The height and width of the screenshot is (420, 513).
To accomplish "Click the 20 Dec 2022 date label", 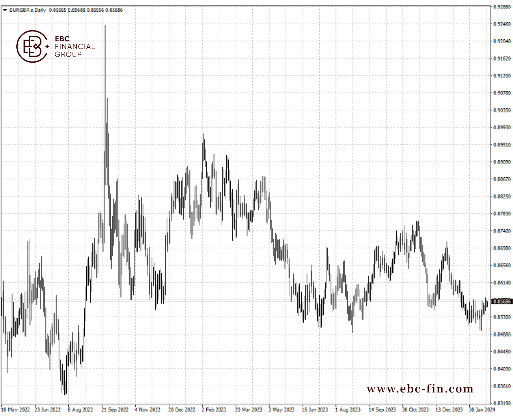I will (x=182, y=410).
